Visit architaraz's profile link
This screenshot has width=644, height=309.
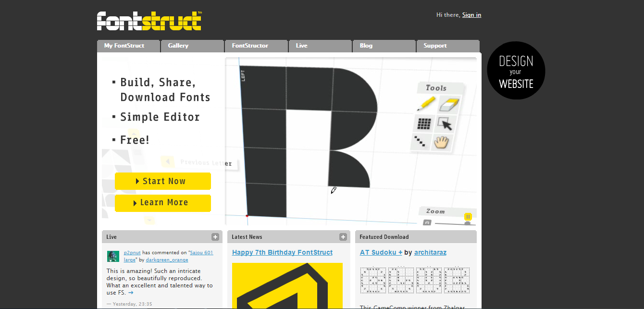(430, 252)
